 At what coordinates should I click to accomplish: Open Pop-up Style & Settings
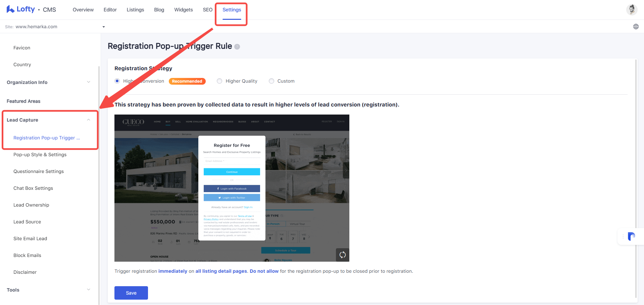[40, 155]
